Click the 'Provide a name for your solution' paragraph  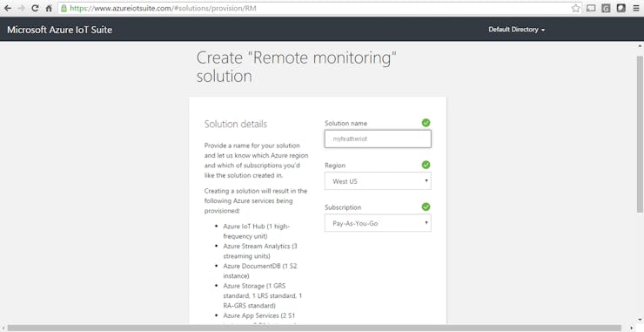pos(256,160)
